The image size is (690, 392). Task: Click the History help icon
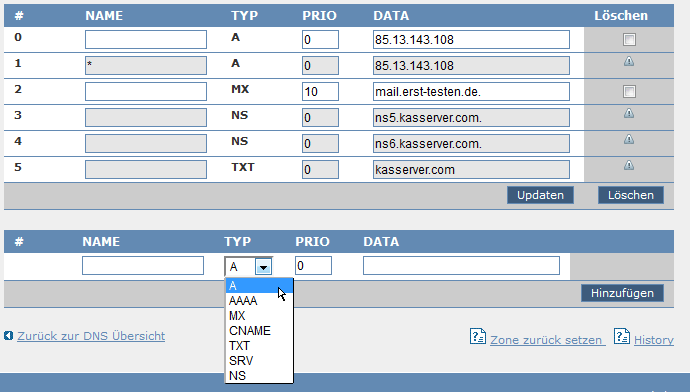622,337
